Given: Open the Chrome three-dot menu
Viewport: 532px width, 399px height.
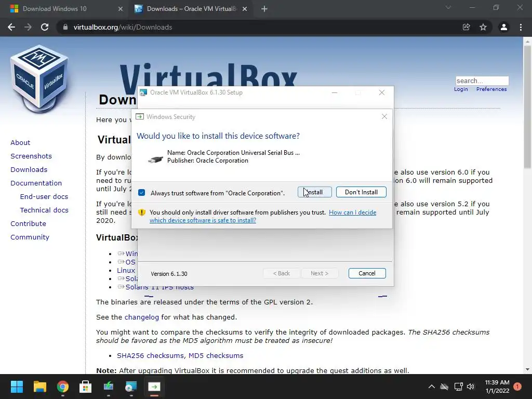Looking at the screenshot, I should (x=521, y=27).
